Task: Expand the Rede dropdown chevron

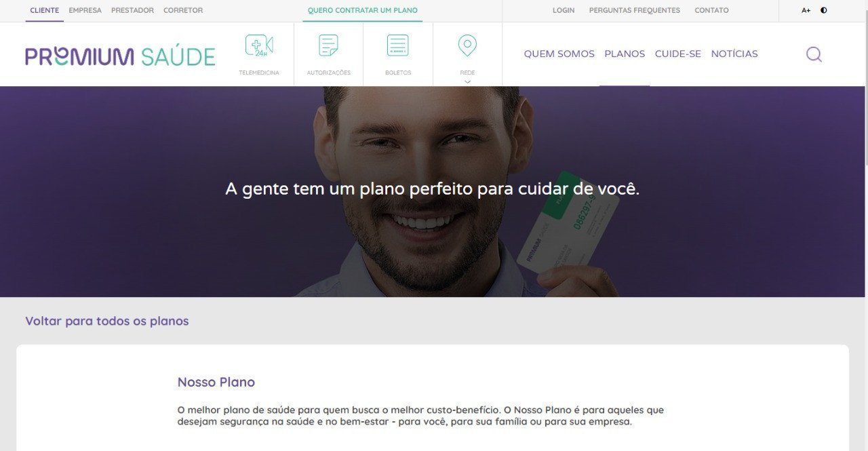Action: [467, 82]
